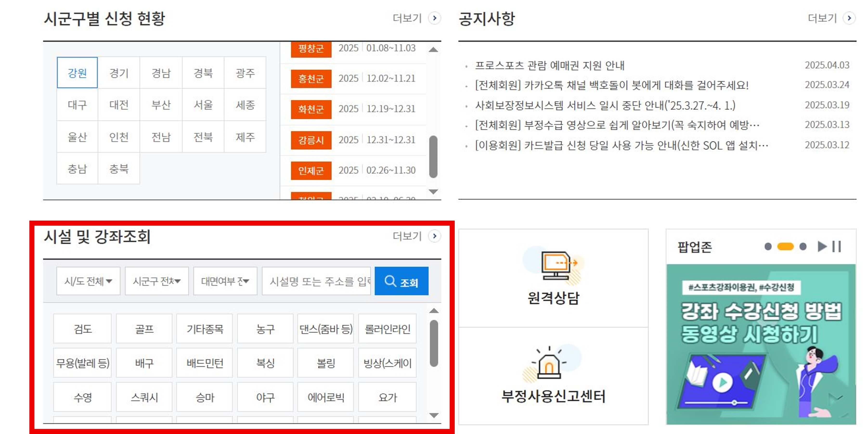The image size is (868, 434).
Task: Select the active orange 팝업존 indicator
Action: 785,246
